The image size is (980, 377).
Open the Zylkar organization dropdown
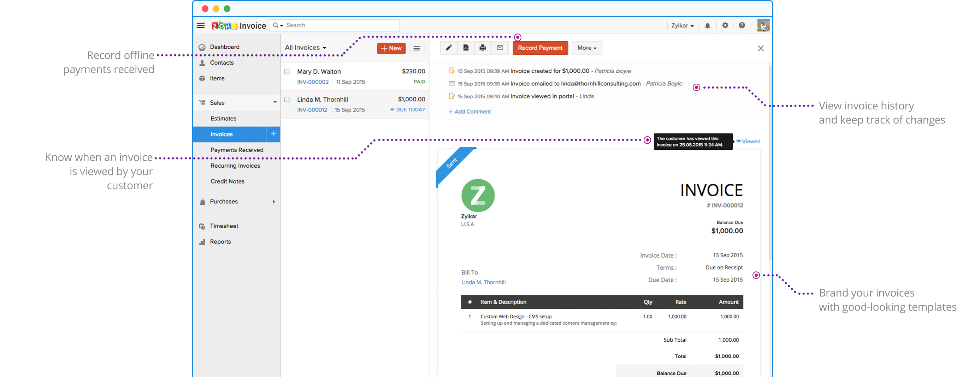682,25
